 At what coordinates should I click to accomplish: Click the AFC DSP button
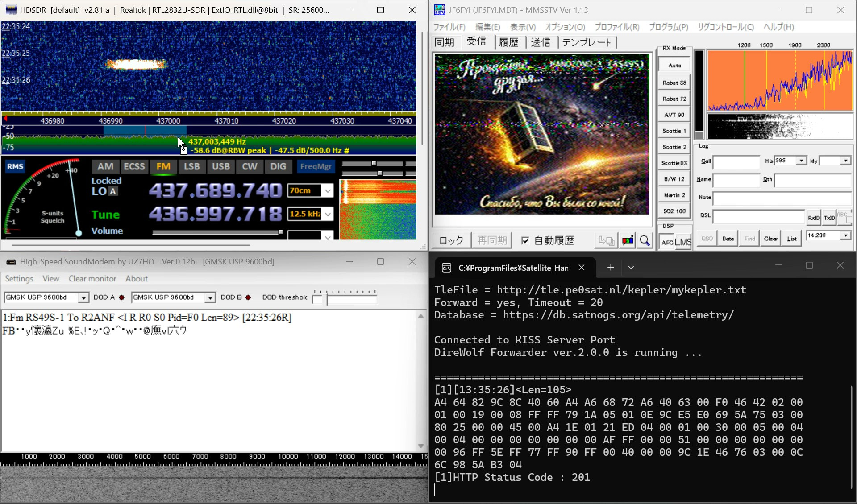coord(667,242)
